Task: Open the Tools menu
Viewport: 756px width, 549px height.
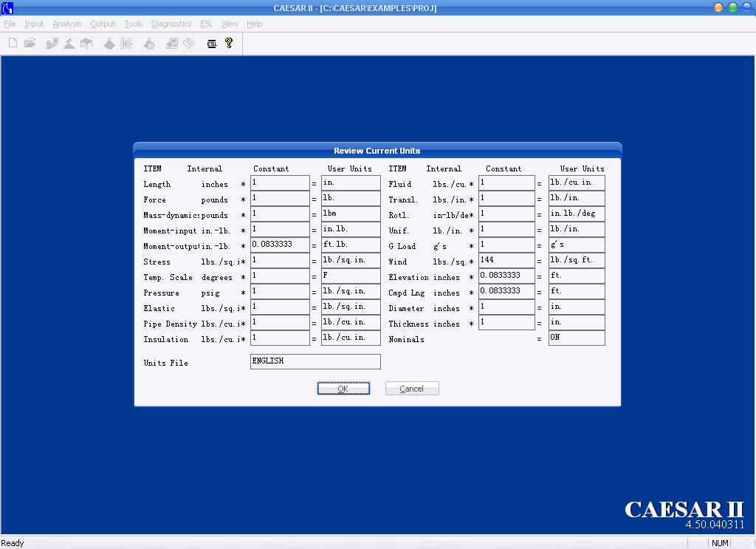Action: click(x=134, y=24)
